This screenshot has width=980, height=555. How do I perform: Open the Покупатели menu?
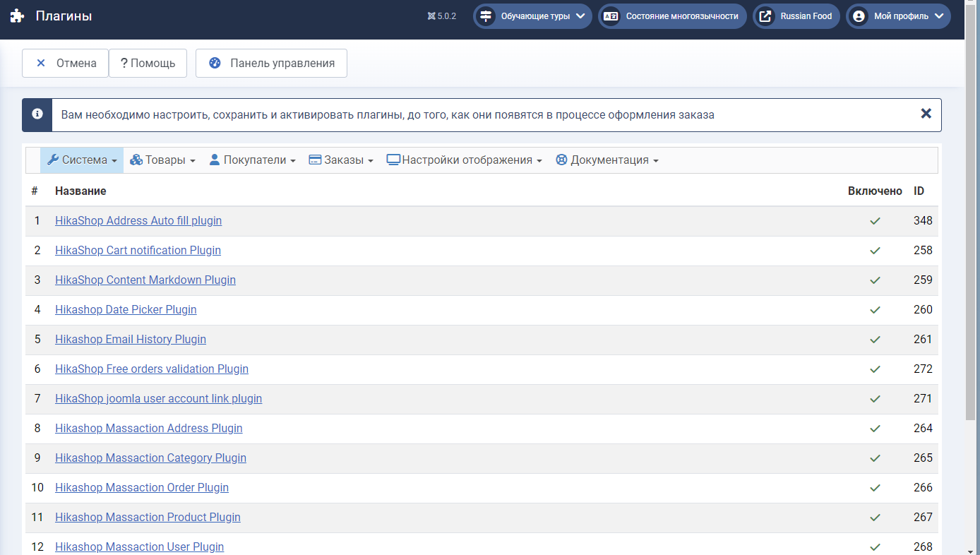tap(252, 160)
